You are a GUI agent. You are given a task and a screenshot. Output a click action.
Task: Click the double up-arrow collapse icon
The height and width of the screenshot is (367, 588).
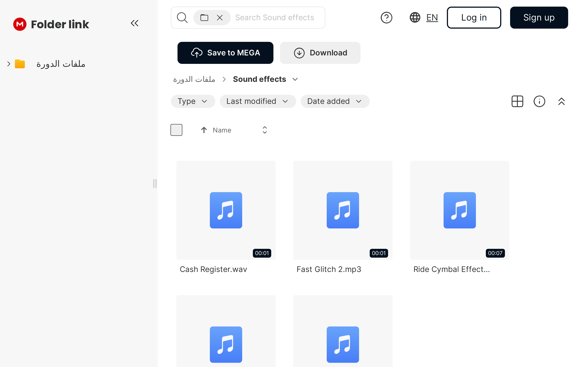pyautogui.click(x=561, y=101)
